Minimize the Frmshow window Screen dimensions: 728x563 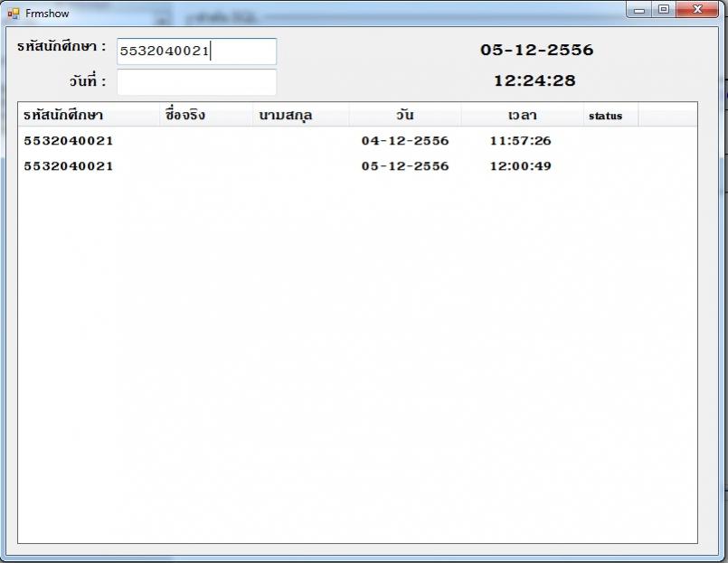[x=639, y=10]
